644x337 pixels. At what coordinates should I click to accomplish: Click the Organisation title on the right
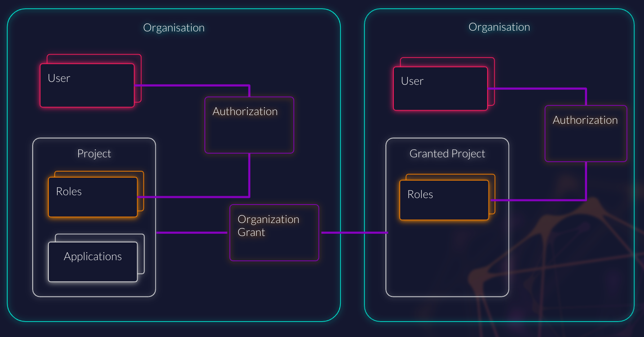[499, 27]
